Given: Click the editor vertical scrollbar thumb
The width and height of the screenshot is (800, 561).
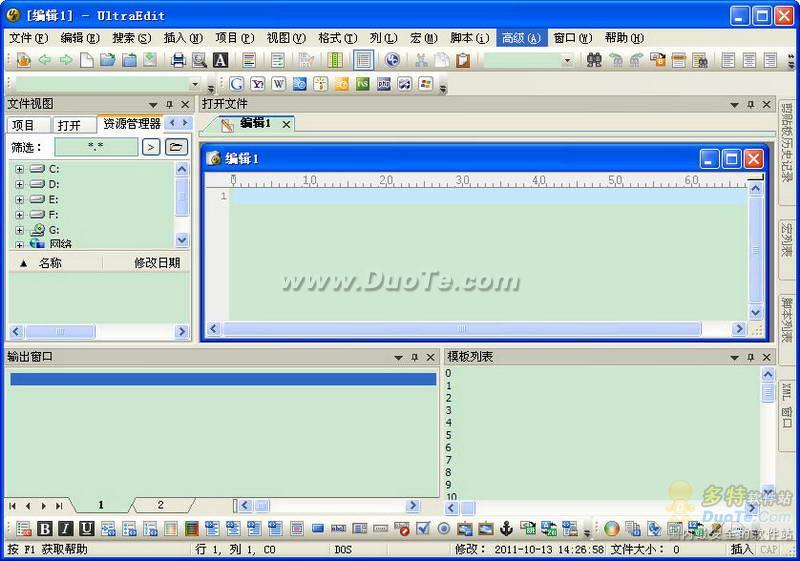Looking at the screenshot, I should pos(756,250).
